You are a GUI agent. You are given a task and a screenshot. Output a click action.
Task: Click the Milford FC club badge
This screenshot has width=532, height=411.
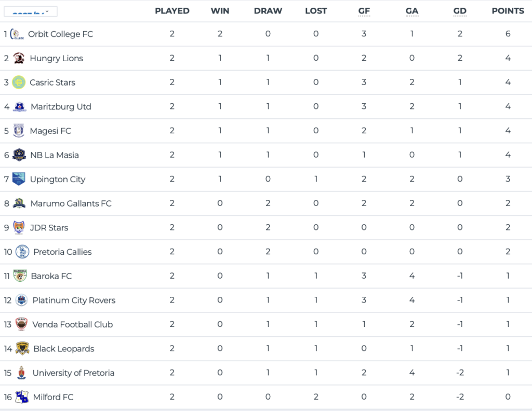22,397
